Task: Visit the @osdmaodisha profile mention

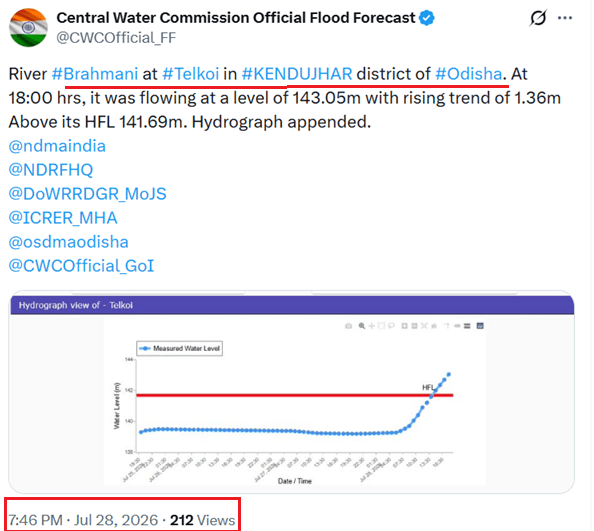Action: (x=69, y=242)
